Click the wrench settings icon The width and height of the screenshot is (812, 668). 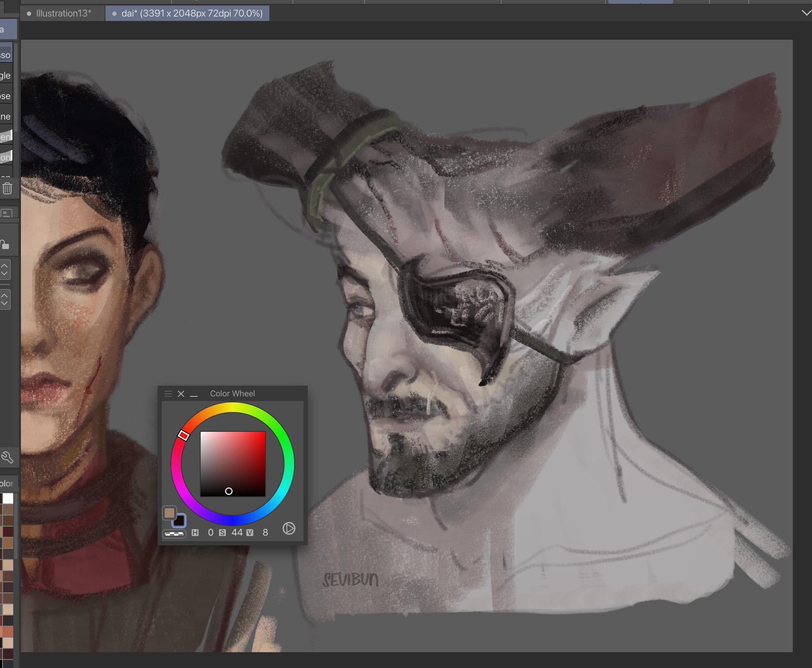click(7, 457)
